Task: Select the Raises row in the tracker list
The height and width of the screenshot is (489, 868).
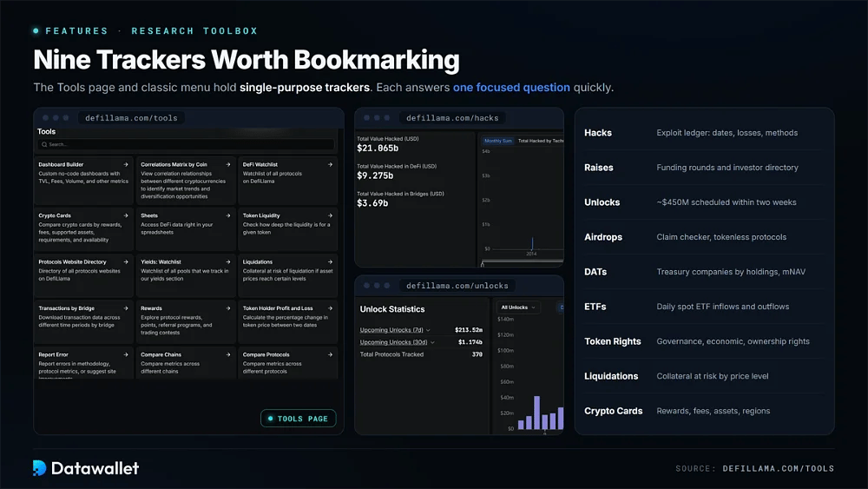Action: coord(704,168)
